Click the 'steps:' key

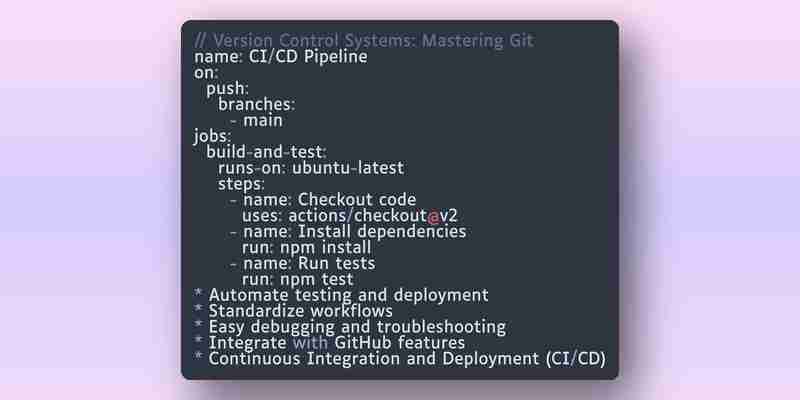point(241,184)
